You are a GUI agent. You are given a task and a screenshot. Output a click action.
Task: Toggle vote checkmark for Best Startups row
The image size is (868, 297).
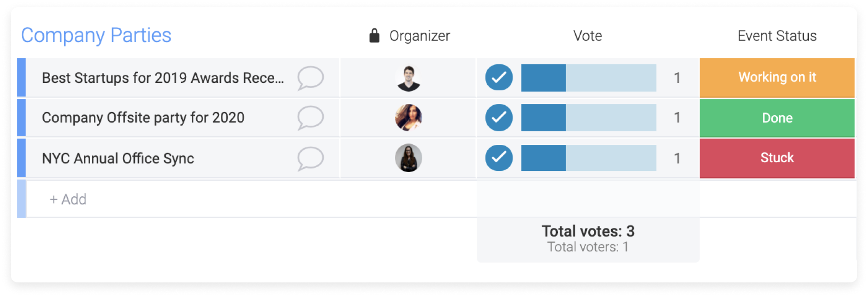pos(499,77)
